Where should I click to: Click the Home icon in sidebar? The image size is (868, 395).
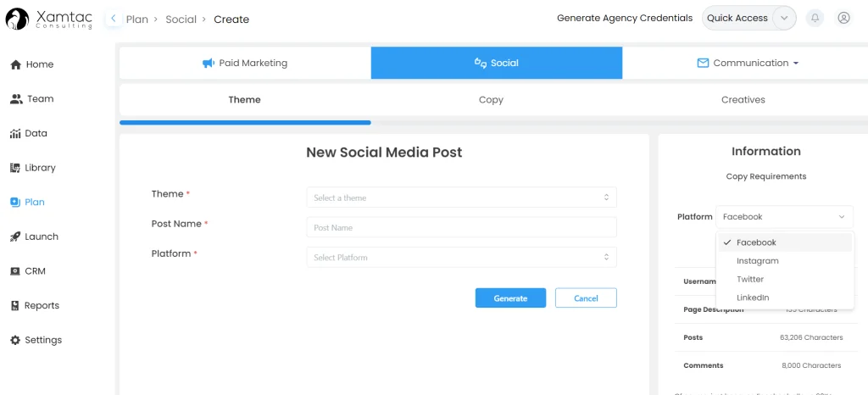click(x=15, y=64)
